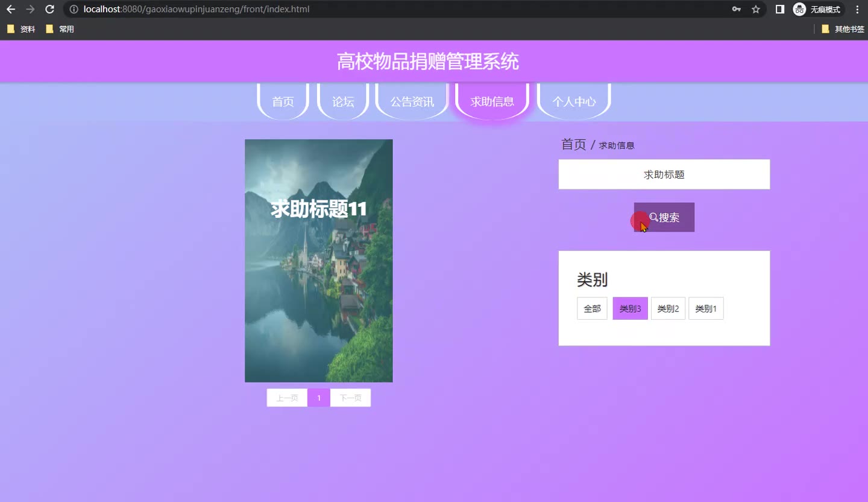The width and height of the screenshot is (868, 502).
Task: Reload the page with refresh icon
Action: pos(50,9)
